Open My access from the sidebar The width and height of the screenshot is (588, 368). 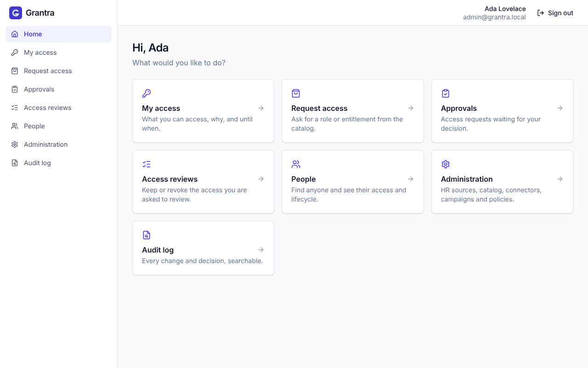pos(58,52)
